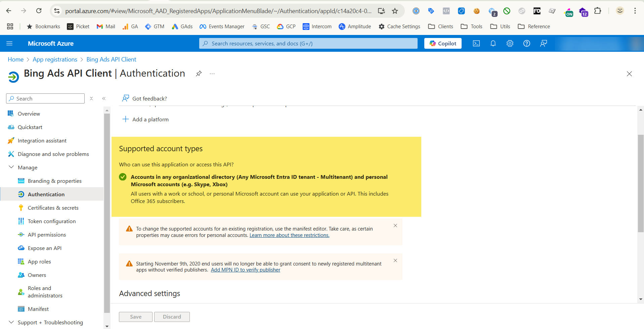Screen dimensions: 644x329
Task: Focus the Search resources box
Action: click(308, 43)
